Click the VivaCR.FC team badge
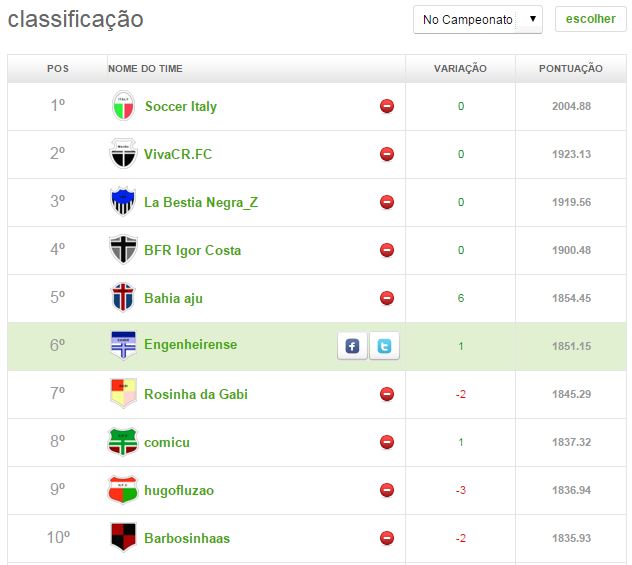Image resolution: width=632 pixels, height=565 pixels. pos(122,154)
